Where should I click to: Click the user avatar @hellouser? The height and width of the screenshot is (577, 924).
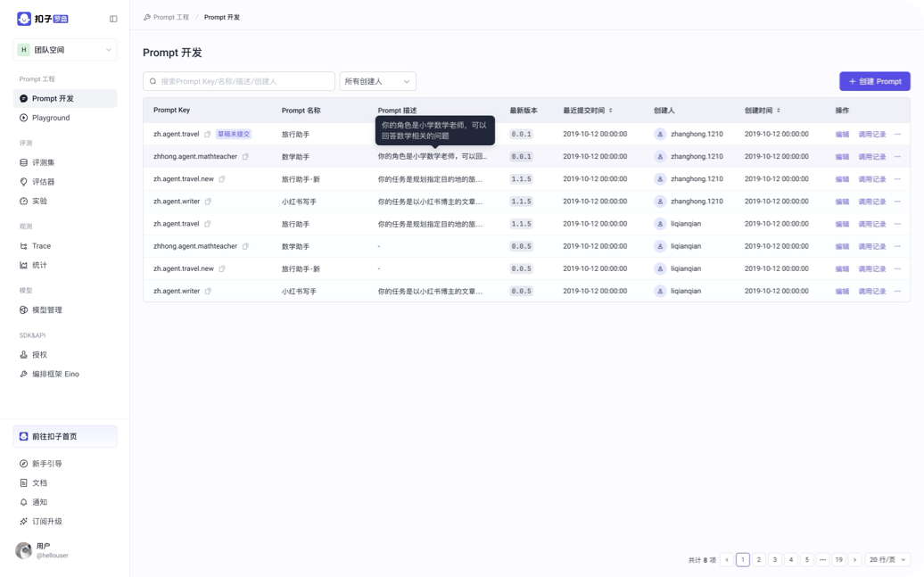tap(23, 550)
